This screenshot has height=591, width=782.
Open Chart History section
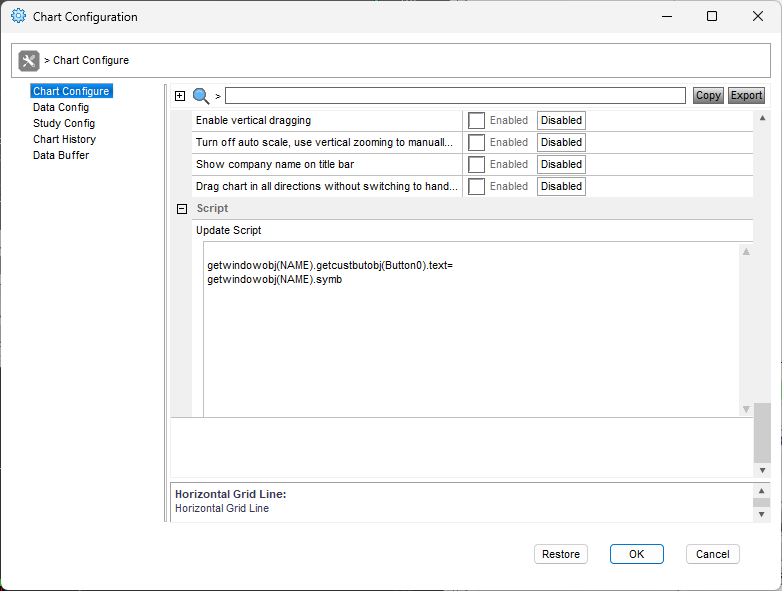click(x=64, y=139)
